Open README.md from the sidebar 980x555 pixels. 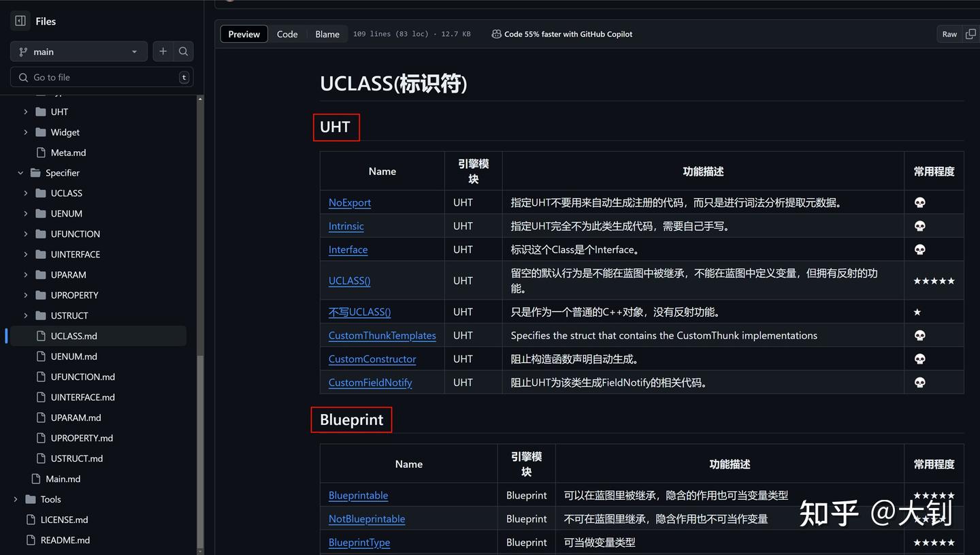pyautogui.click(x=65, y=540)
